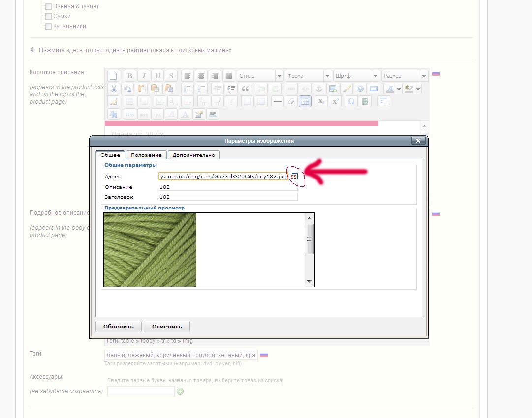
Task: Click the preview scrollbar up arrow
Action: coord(309,218)
